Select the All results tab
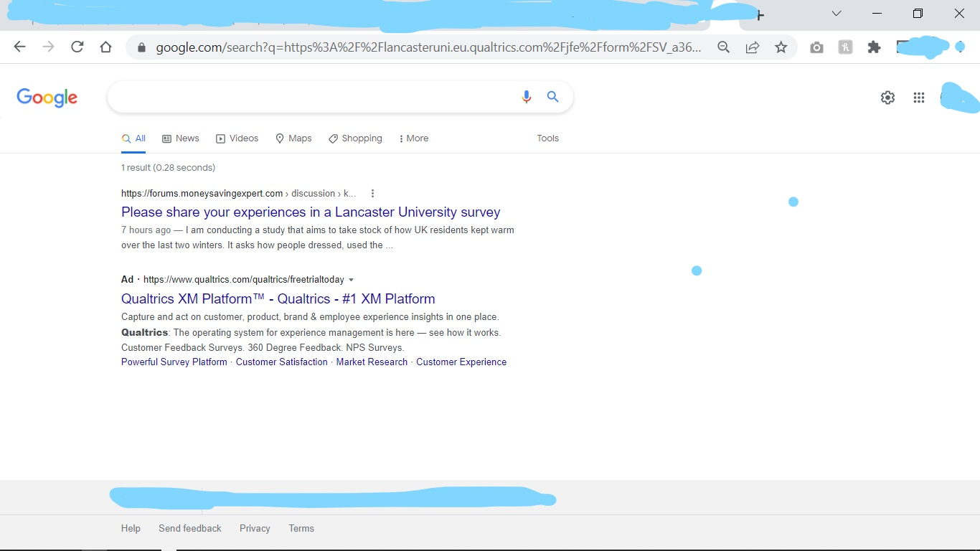This screenshot has width=980, height=551. [x=133, y=138]
